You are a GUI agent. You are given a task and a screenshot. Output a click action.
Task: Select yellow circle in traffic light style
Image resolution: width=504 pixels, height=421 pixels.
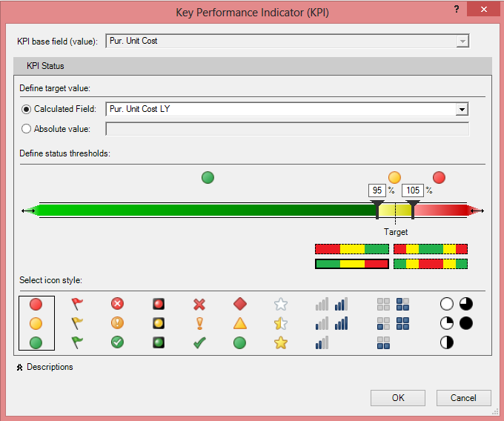coord(36,323)
